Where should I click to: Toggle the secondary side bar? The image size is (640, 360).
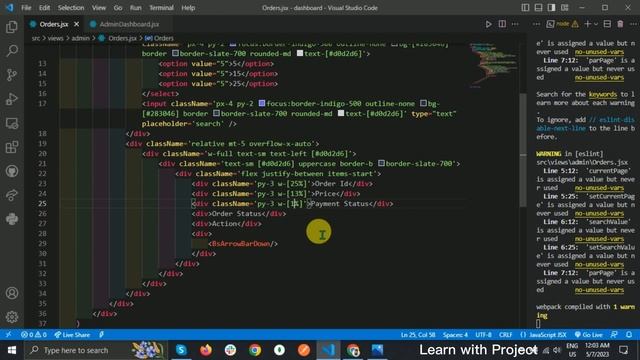click(x=551, y=8)
